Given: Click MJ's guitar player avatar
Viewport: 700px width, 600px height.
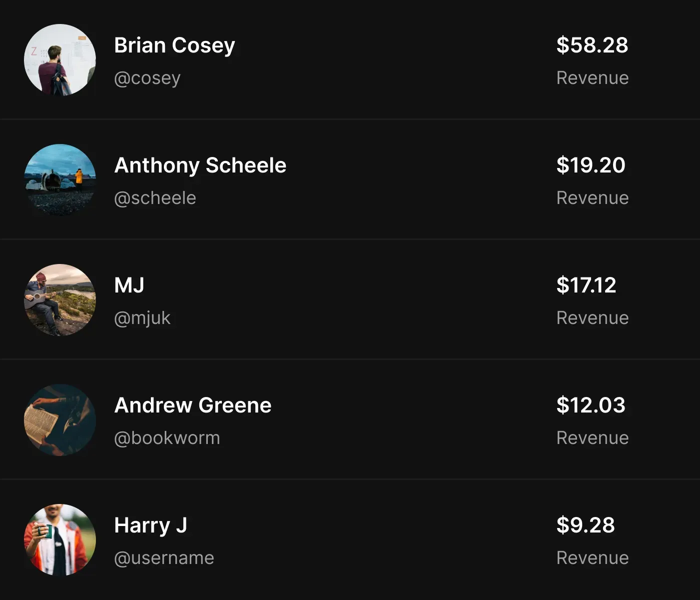Looking at the screenshot, I should click(60, 300).
